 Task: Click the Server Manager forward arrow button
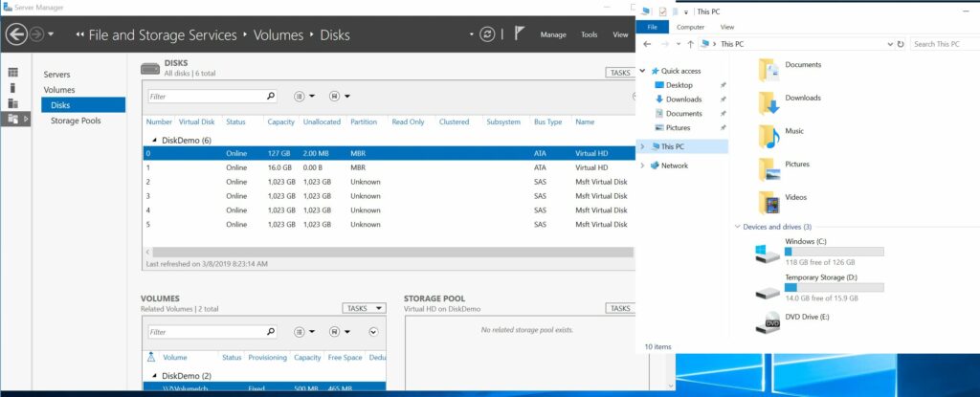tap(36, 34)
